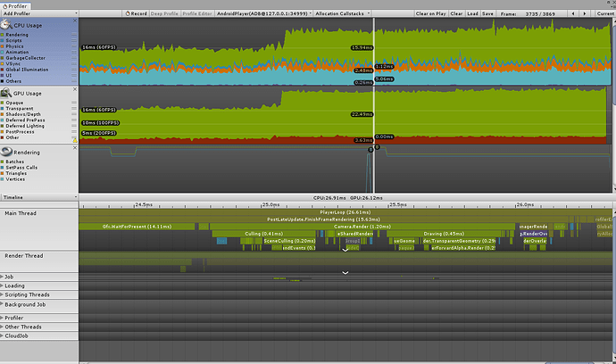The height and width of the screenshot is (364, 616).
Task: Close the Rendering profiler module
Action: click(x=75, y=147)
